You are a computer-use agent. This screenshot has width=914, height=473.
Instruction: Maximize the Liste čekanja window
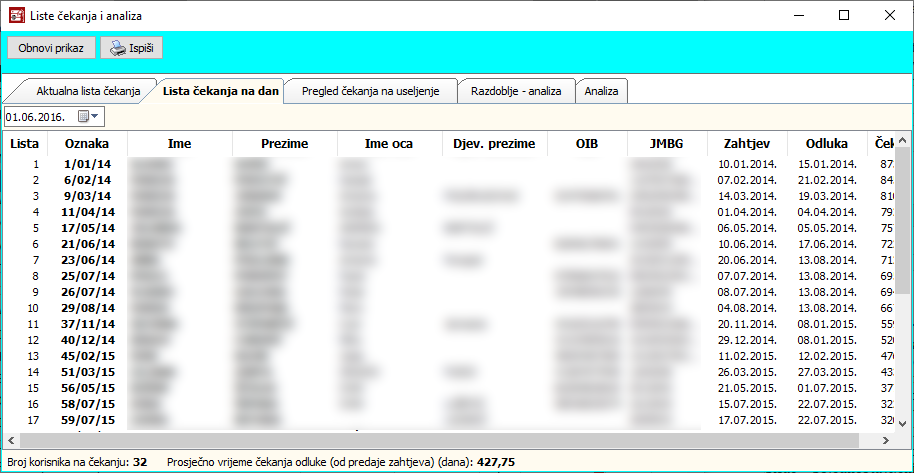[843, 15]
